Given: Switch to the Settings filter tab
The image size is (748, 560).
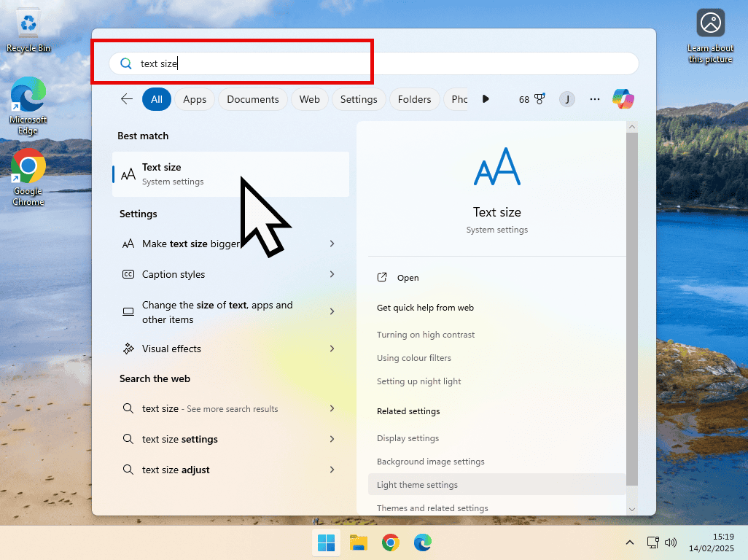Looking at the screenshot, I should [x=358, y=98].
